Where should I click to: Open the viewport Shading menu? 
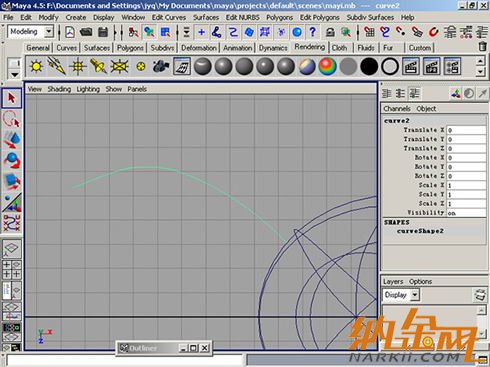(59, 89)
